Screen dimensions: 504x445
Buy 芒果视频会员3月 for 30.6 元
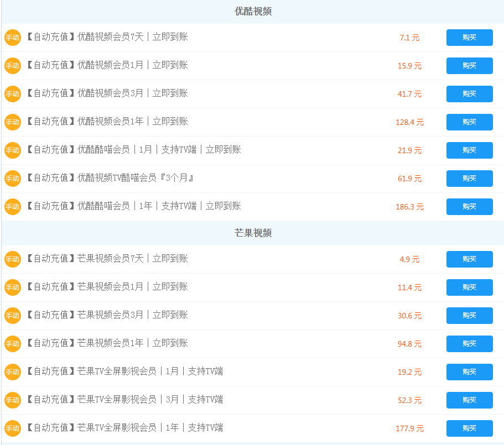(469, 316)
